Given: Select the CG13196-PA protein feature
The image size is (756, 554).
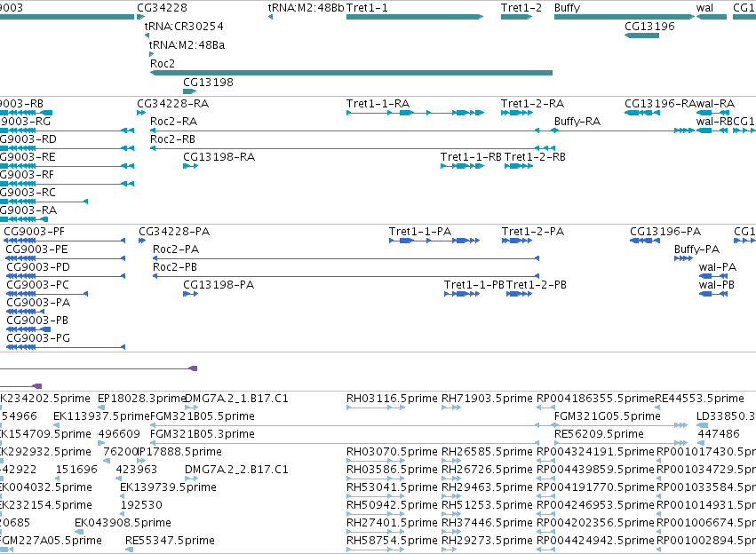Looking at the screenshot, I should pos(645,241).
